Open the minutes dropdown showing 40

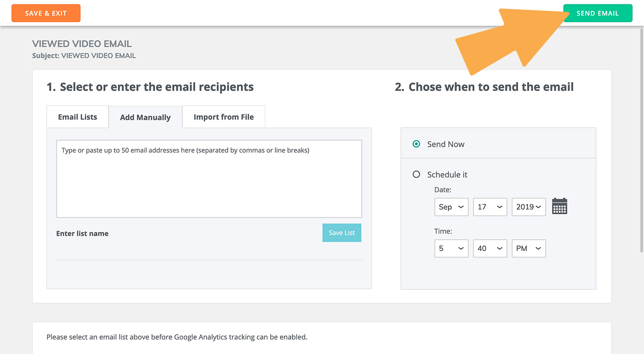pos(490,248)
